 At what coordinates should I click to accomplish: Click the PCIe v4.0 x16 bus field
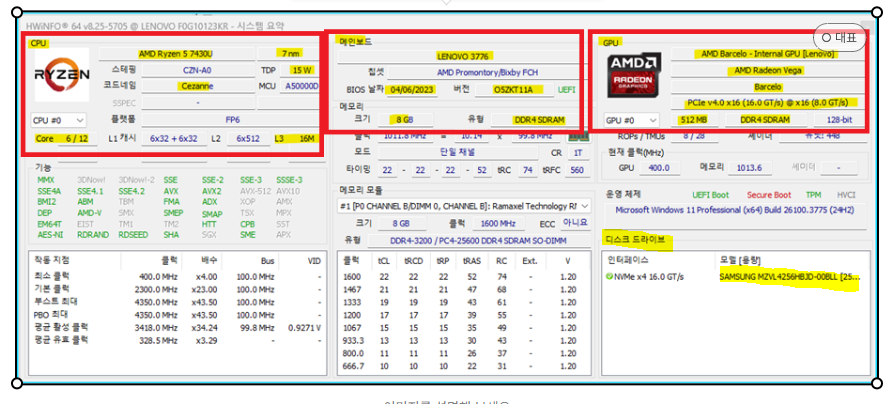(768, 103)
